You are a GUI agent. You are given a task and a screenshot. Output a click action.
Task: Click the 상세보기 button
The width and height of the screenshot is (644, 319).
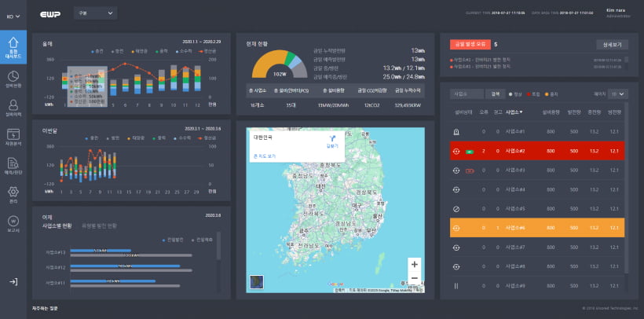(x=612, y=45)
